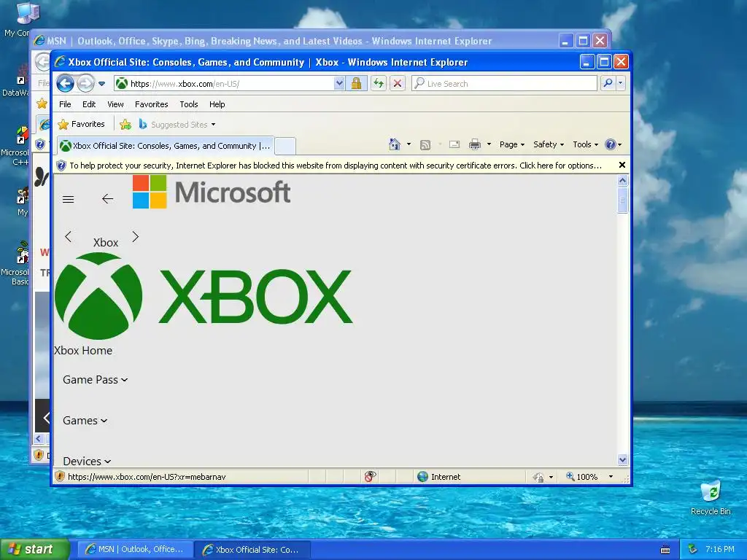Open the File menu
The width and height of the screenshot is (747, 560).
click(65, 104)
